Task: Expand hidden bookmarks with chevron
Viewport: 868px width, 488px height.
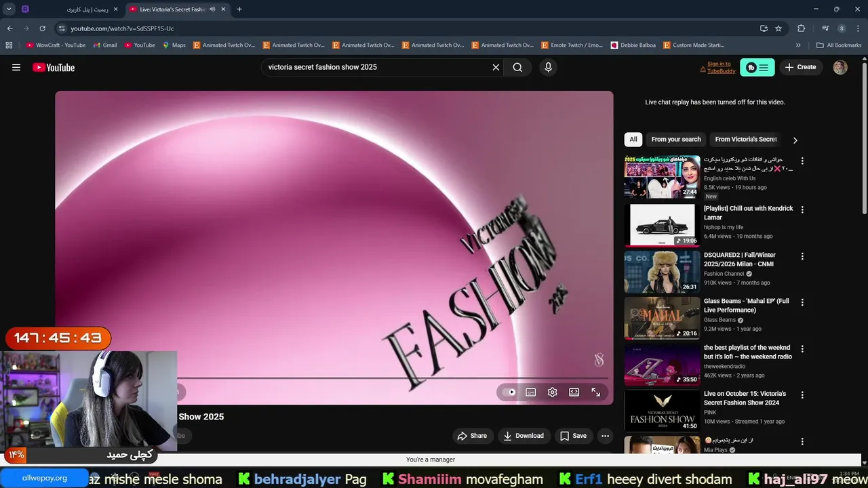Action: [x=798, y=45]
